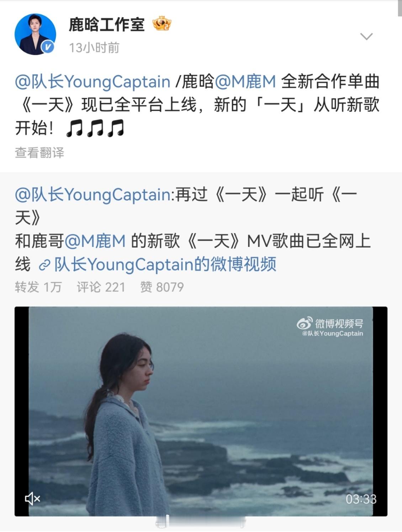Image resolution: width=402 pixels, height=532 pixels.
Task: Open @M鹿M mention in reposted text
Action: click(95, 241)
